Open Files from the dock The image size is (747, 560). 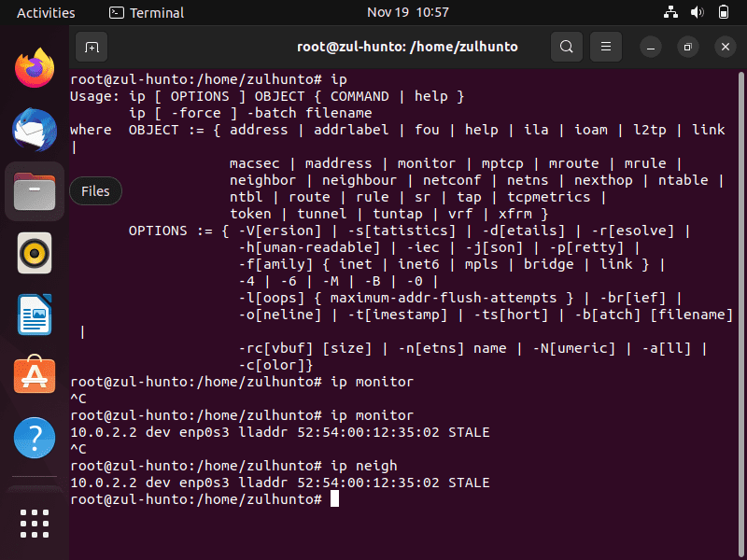tap(35, 191)
